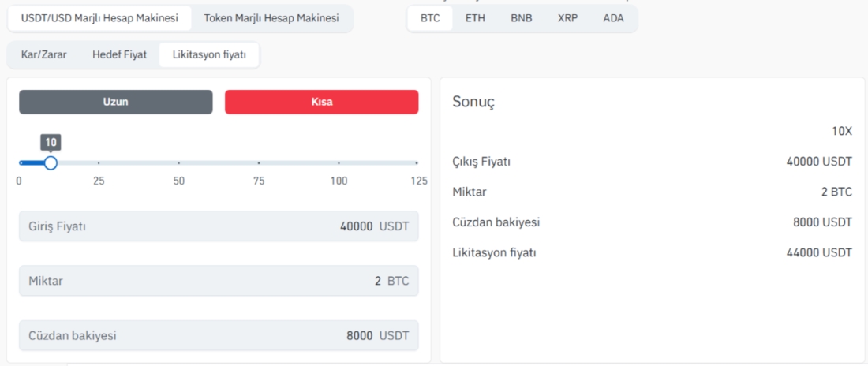Select the BTC coin tab
The width and height of the screenshot is (868, 366).
tap(430, 18)
